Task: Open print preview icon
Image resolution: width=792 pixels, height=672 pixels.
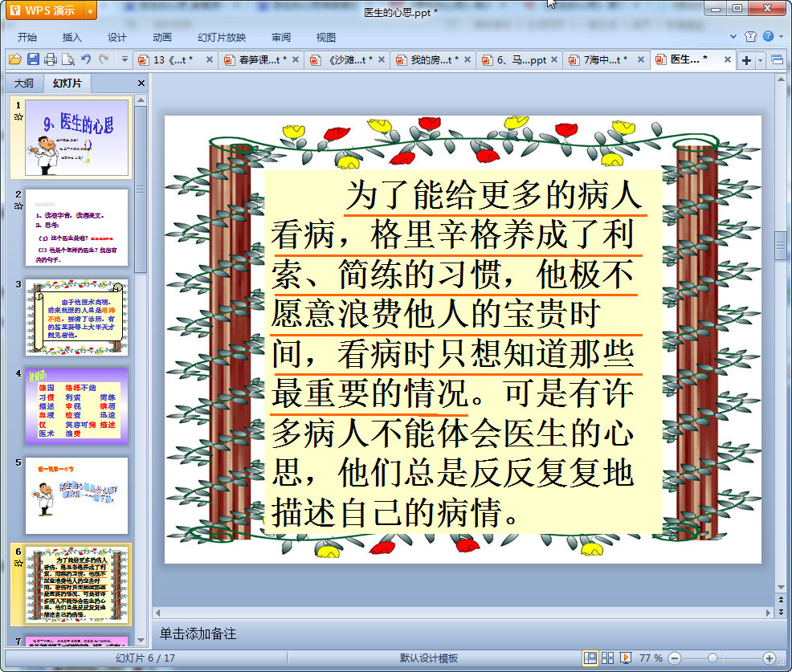Action: point(68,59)
